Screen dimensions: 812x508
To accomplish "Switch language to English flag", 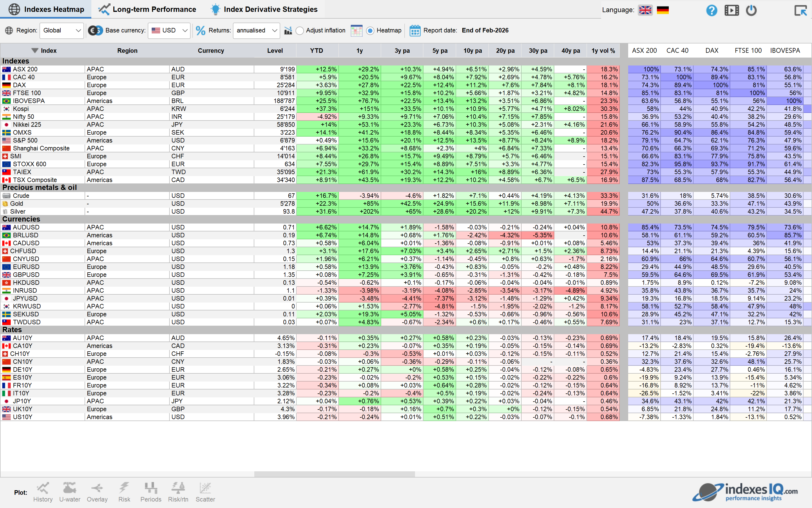I will tap(645, 10).
